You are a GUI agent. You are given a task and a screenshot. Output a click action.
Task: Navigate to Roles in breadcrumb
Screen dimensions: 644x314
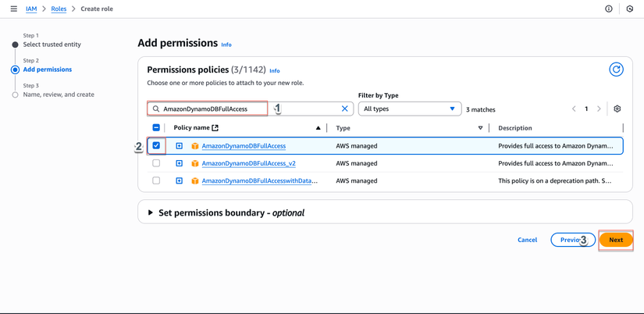[59, 9]
